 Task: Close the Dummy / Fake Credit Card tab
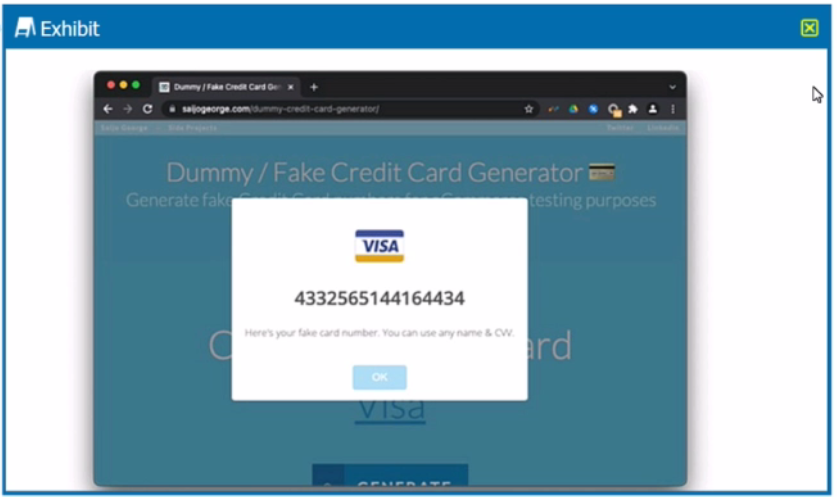(291, 87)
